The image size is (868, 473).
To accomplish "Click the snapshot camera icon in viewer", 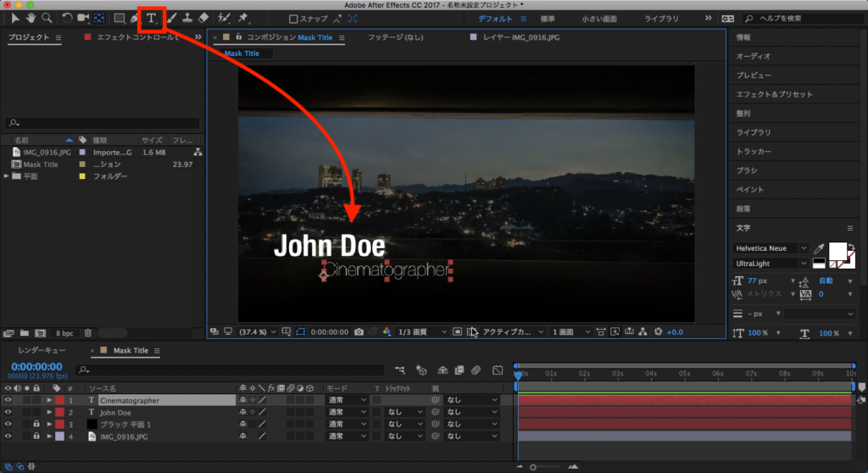I will tap(359, 331).
